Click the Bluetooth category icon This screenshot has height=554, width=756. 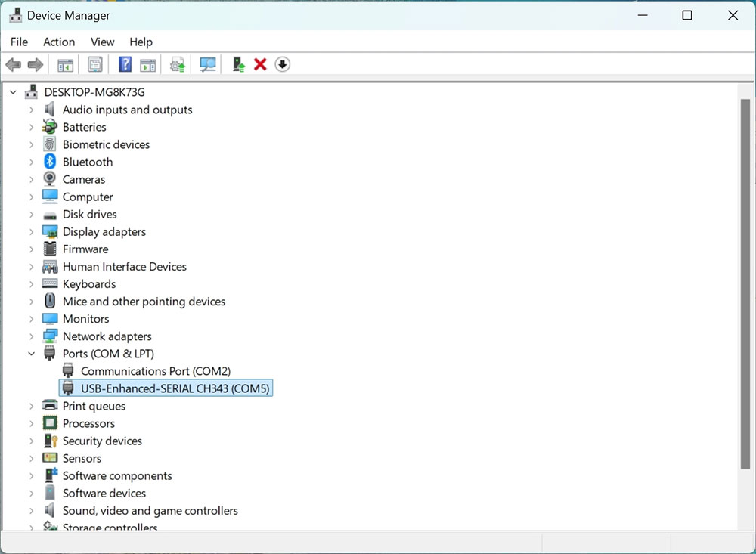pos(50,162)
